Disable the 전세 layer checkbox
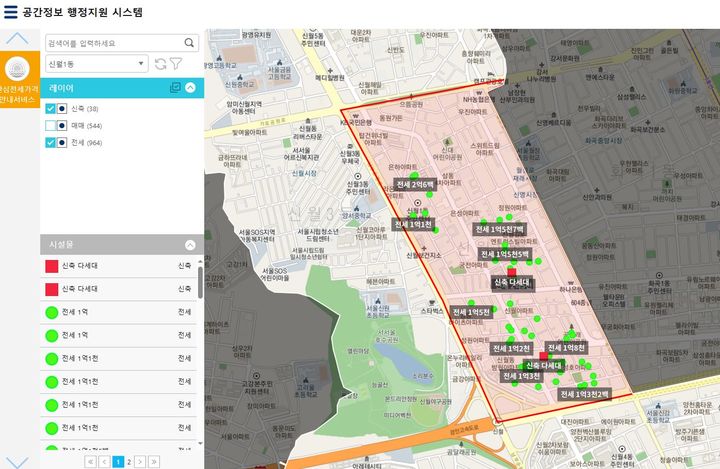Screen dimensions: 720x469 click(51, 143)
